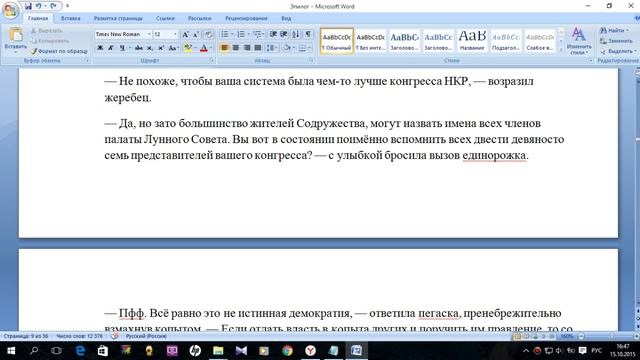Viewport: 640px width, 360px height.
Task: Click Найти (Find) button
Action: click(614, 31)
